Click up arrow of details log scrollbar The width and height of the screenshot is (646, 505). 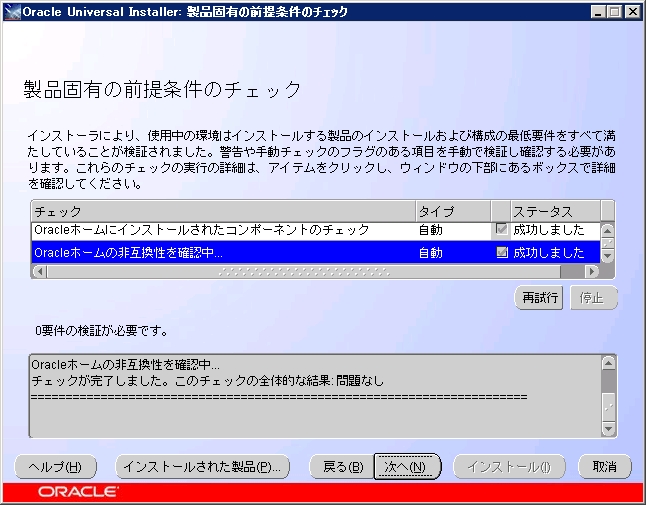coord(608,362)
